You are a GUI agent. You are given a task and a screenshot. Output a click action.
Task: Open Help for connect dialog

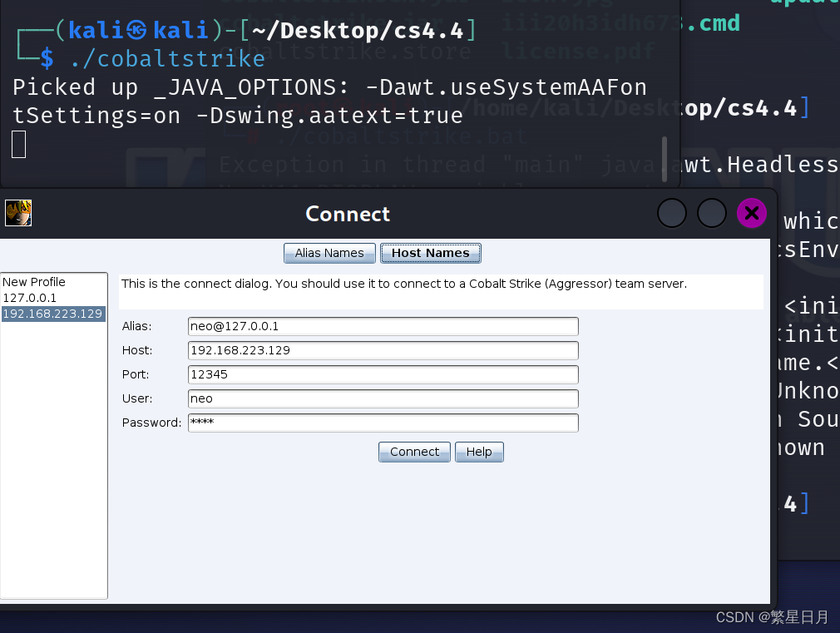pos(479,452)
